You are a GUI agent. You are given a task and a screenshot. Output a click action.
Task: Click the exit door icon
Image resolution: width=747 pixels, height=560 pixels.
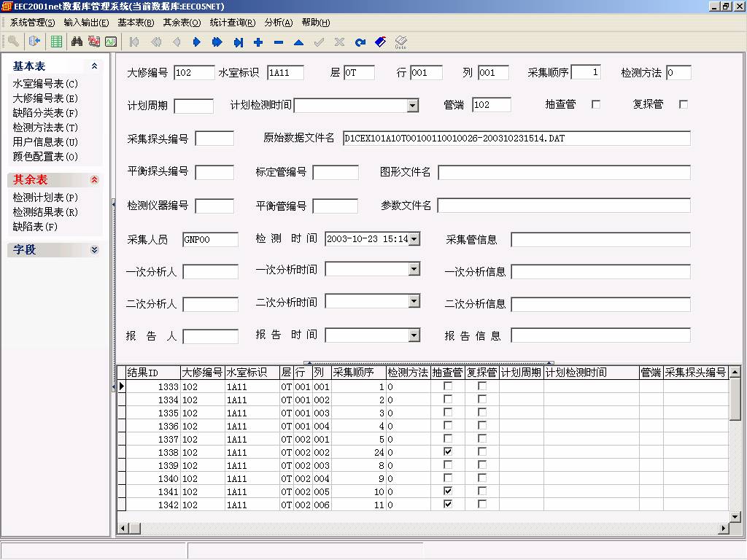pyautogui.click(x=34, y=42)
